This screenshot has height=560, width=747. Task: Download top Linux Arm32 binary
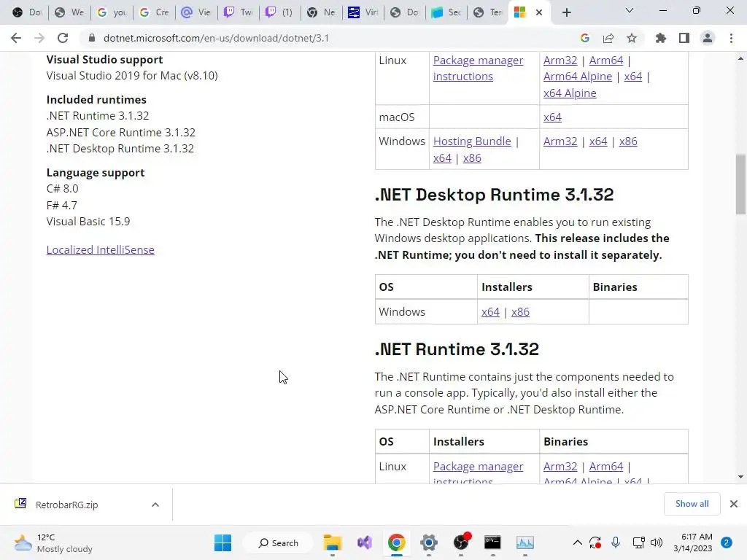click(560, 61)
